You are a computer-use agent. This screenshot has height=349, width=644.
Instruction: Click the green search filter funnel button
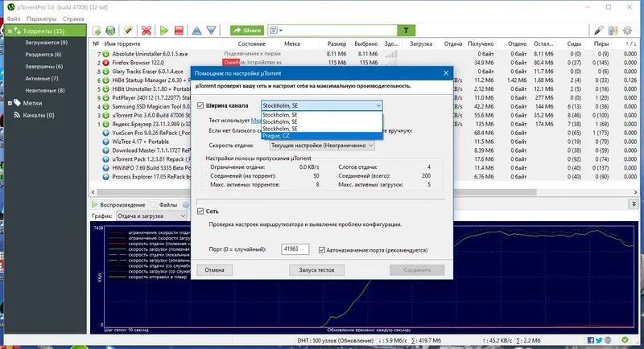pyautogui.click(x=407, y=31)
